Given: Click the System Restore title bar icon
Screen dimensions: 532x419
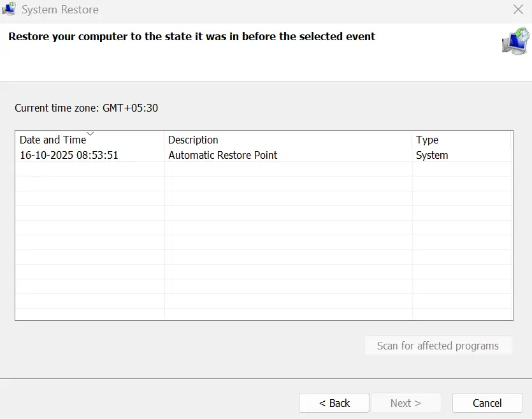Looking at the screenshot, I should [x=9, y=10].
